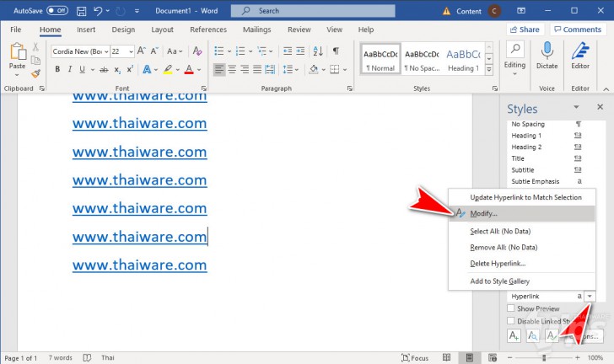The height and width of the screenshot is (364, 614).
Task: Close the Styles pane with X
Action: pos(600,106)
